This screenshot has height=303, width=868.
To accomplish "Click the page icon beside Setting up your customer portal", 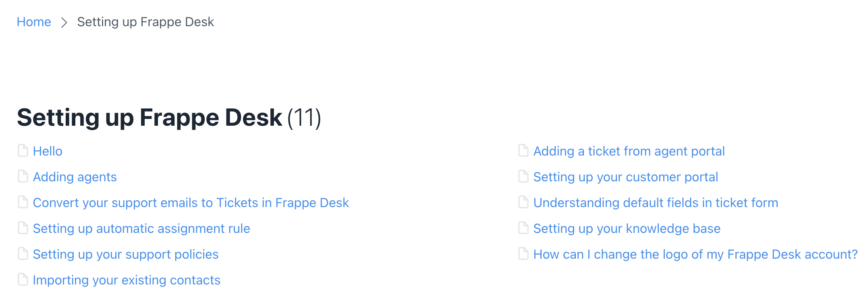I will click(523, 176).
